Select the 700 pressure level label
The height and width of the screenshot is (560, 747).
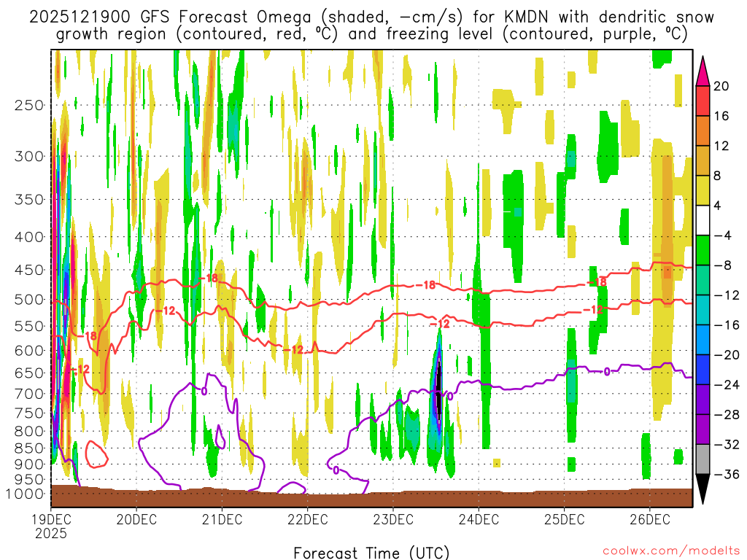tap(29, 394)
